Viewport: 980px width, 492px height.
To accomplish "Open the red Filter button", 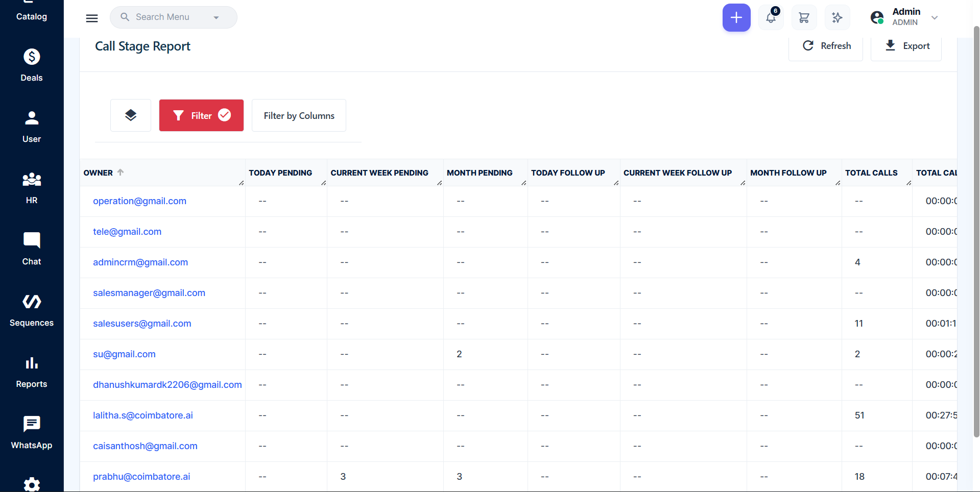I will [x=201, y=115].
